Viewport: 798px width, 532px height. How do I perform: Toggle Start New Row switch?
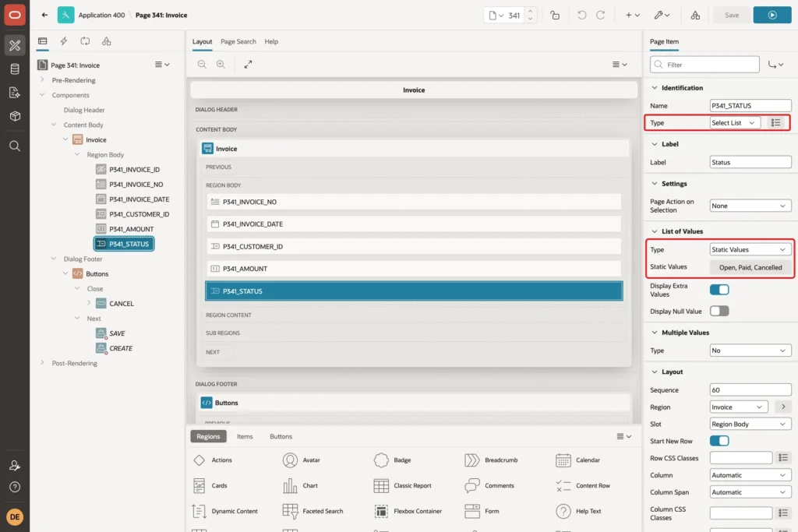[719, 441]
